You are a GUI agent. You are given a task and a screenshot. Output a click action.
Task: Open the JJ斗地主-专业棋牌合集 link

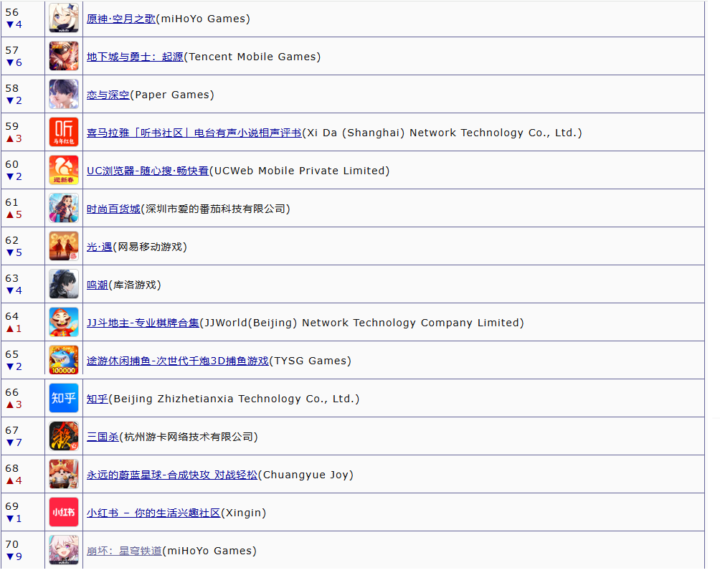(143, 323)
